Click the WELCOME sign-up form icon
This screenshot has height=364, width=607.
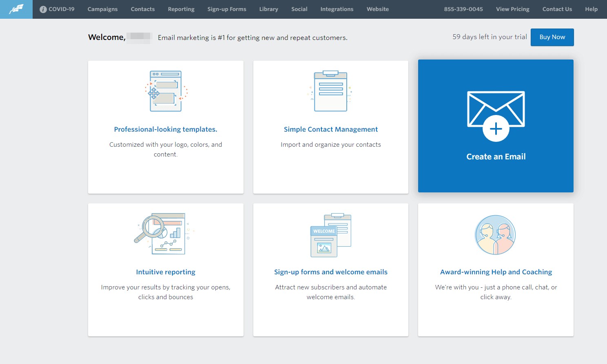(330, 234)
